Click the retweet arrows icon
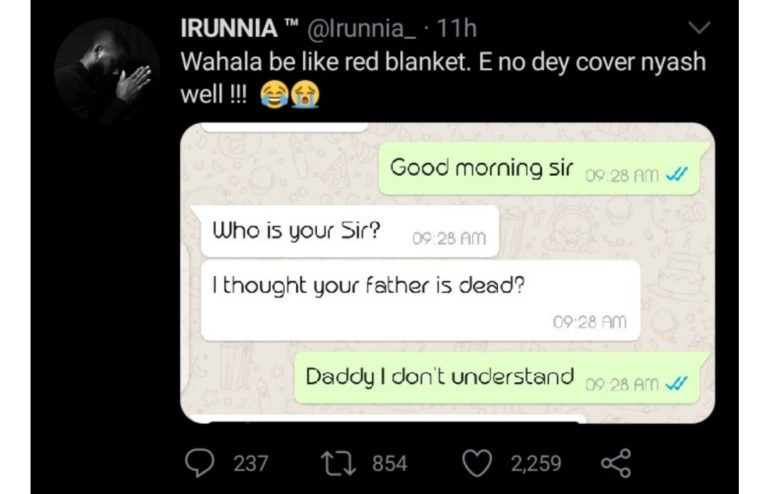Viewport: 768px width, 494px height. pos(338,463)
